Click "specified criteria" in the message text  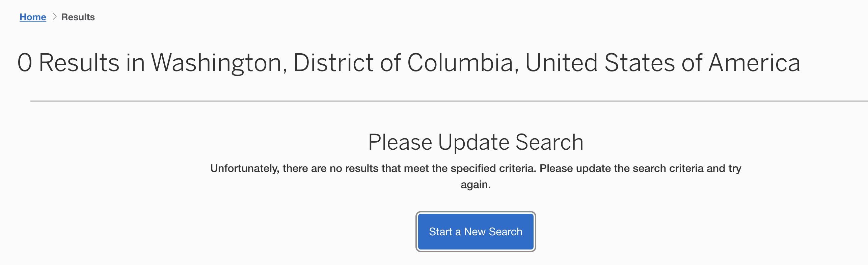(493, 168)
